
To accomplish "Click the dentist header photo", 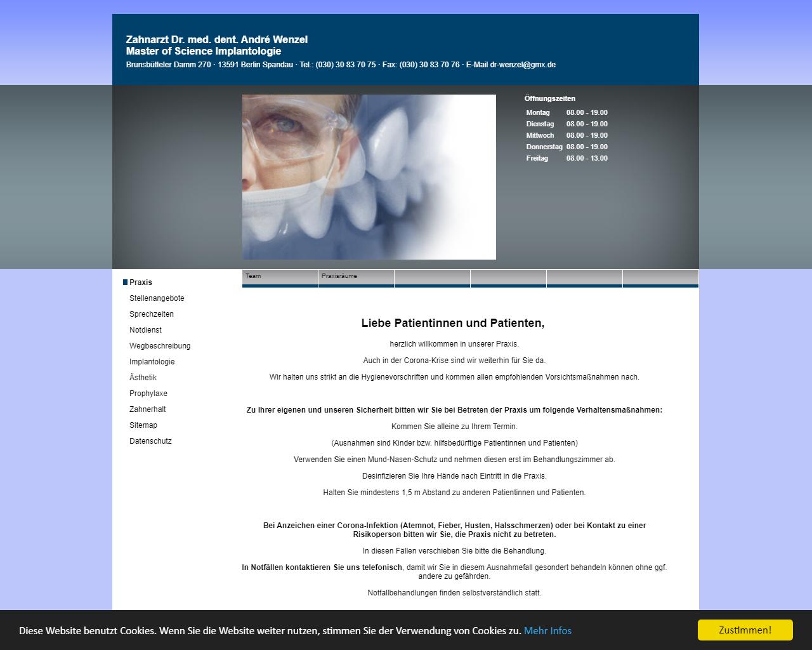I will (x=369, y=177).
